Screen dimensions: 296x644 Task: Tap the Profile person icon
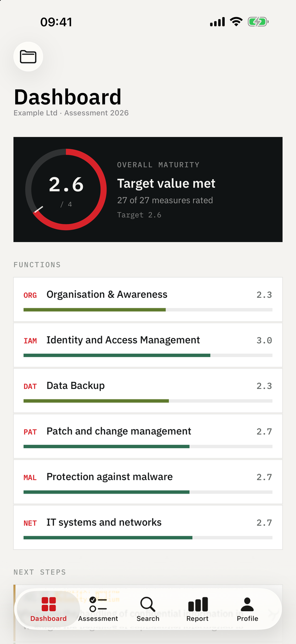pyautogui.click(x=247, y=604)
